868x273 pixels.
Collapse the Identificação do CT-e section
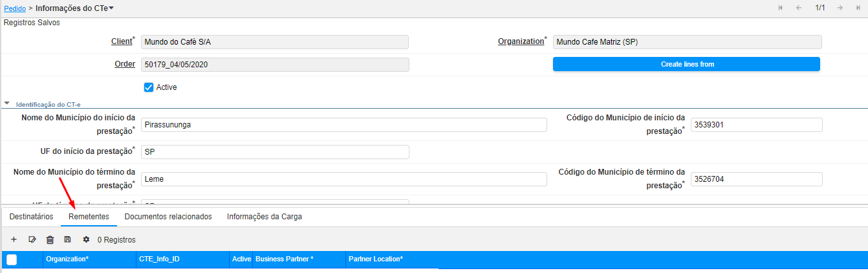tap(7, 104)
